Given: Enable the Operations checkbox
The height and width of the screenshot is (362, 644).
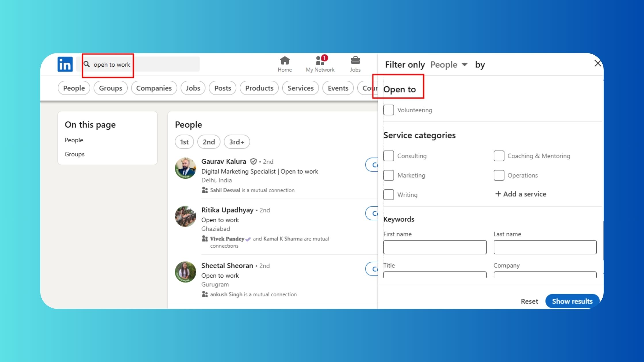Looking at the screenshot, I should click(499, 175).
